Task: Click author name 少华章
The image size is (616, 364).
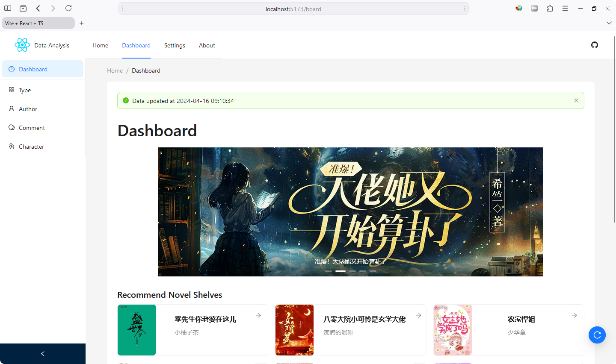Action: pos(517,332)
